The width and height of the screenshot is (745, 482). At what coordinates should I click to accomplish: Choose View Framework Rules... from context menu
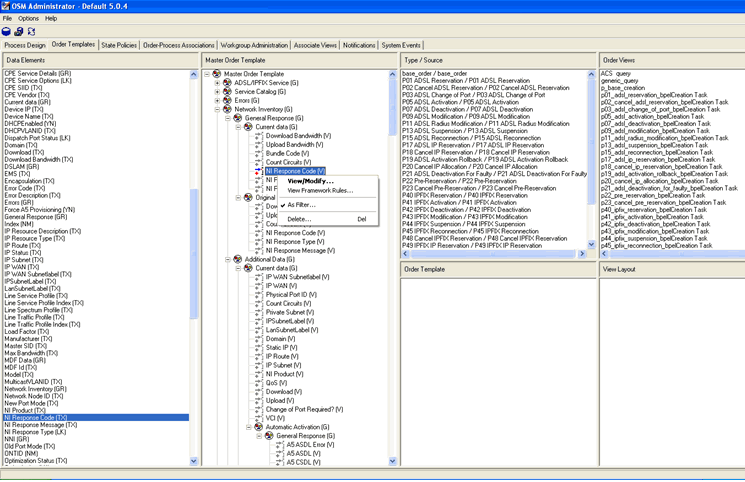(x=320, y=191)
